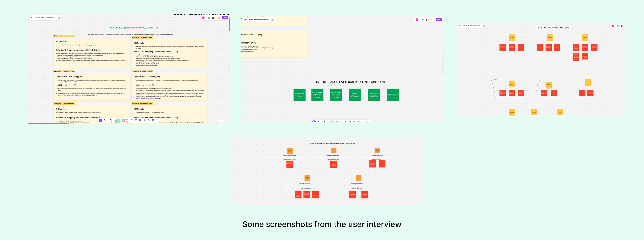Viewport: 644px width, 240px height.
Task: Open the Widgets and plugins tool
Action: (x=153, y=120)
